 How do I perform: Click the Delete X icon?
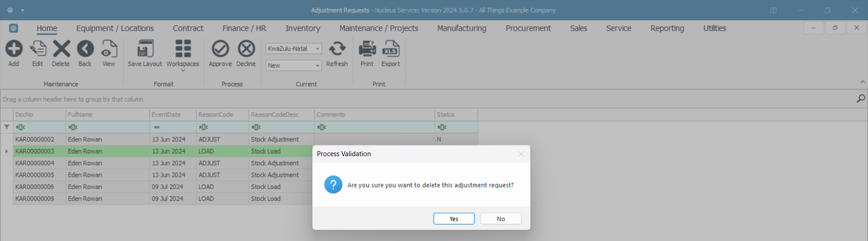click(x=61, y=49)
